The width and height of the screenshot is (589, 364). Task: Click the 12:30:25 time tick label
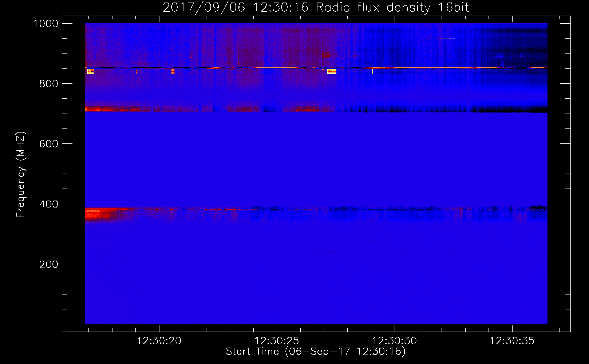[x=277, y=341]
